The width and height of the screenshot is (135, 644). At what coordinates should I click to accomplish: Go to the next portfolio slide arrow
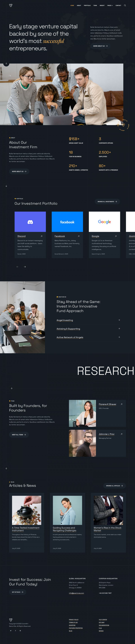[25, 267]
